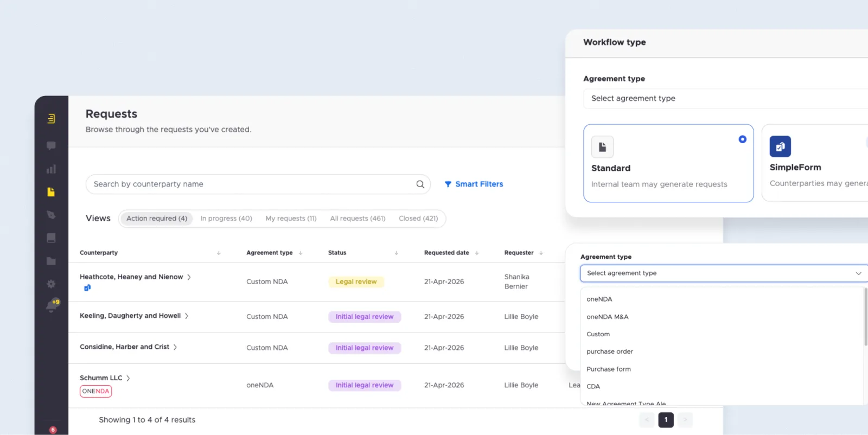Image resolution: width=868 pixels, height=435 pixels.
Task: Sort by Status column arrow
Action: click(397, 253)
